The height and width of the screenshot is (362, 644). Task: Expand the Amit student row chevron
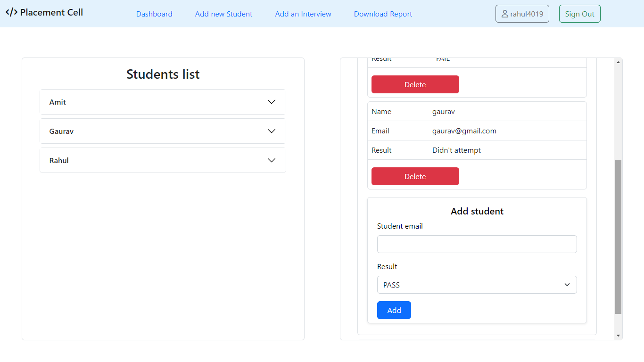(272, 102)
